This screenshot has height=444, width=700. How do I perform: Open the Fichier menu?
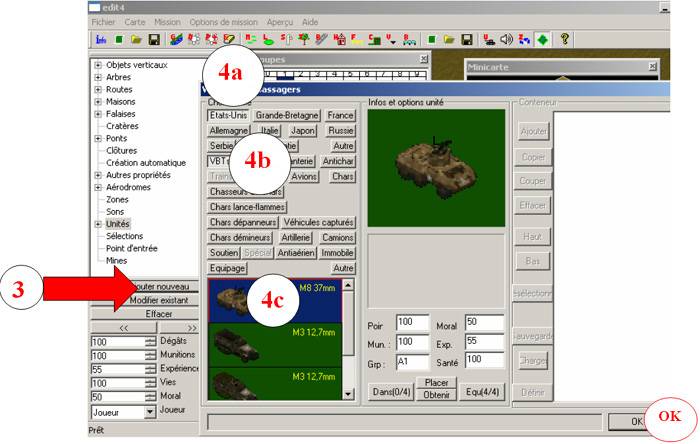coord(103,21)
